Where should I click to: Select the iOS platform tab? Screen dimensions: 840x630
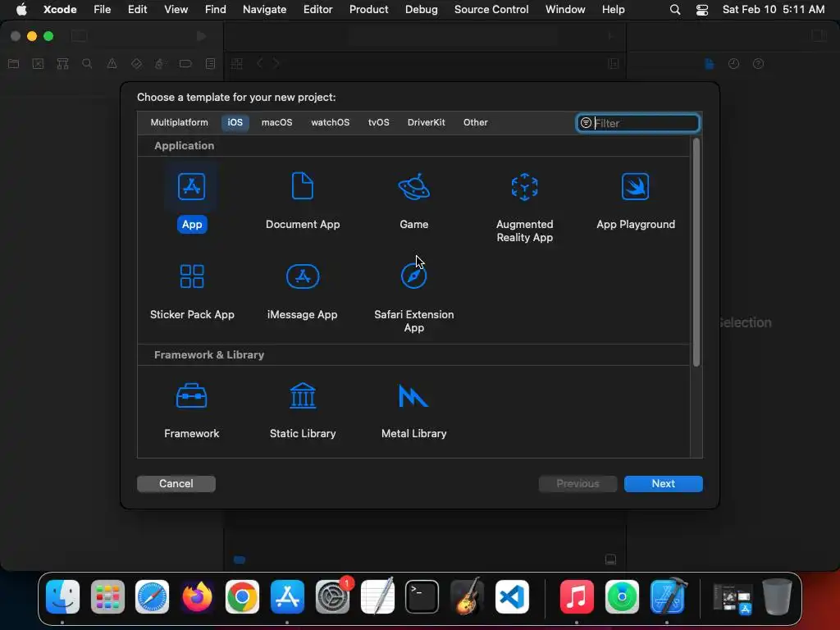click(235, 123)
